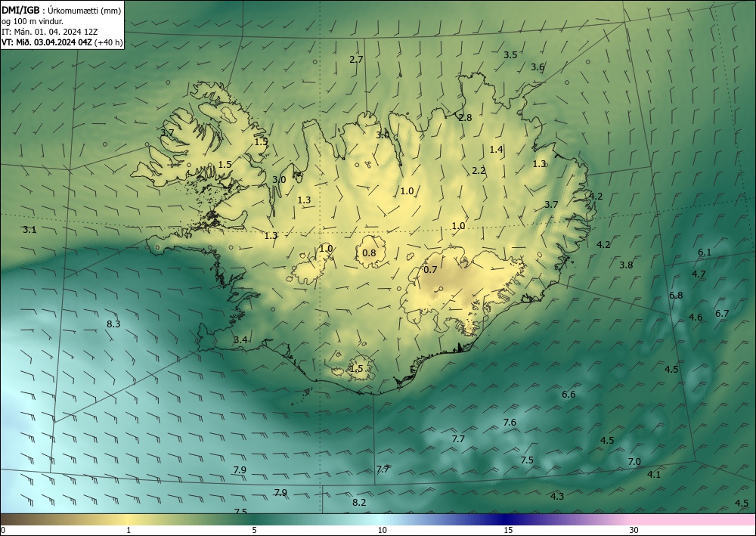Click the '15' tick label on the color scale
Screen dimensions: 756x536
[x=508, y=531]
